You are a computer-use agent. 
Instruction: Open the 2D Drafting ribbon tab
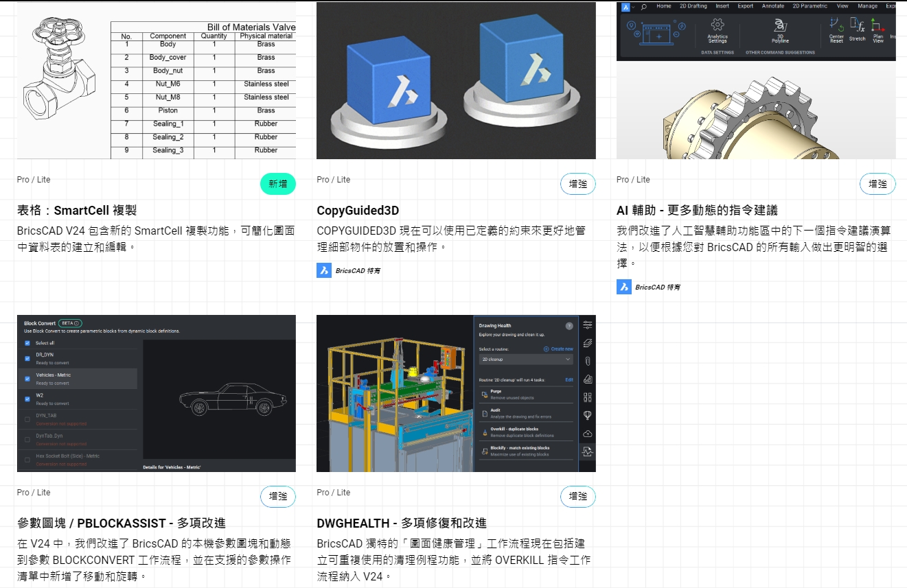pos(693,6)
